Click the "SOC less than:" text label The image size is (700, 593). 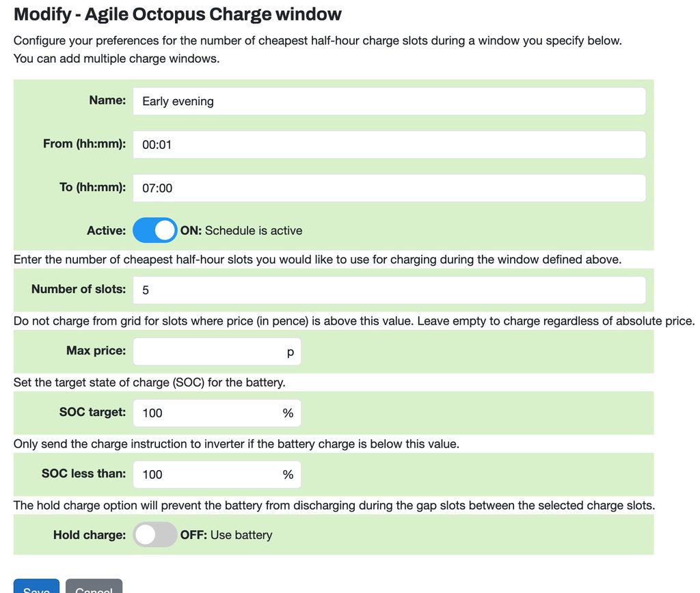point(83,473)
